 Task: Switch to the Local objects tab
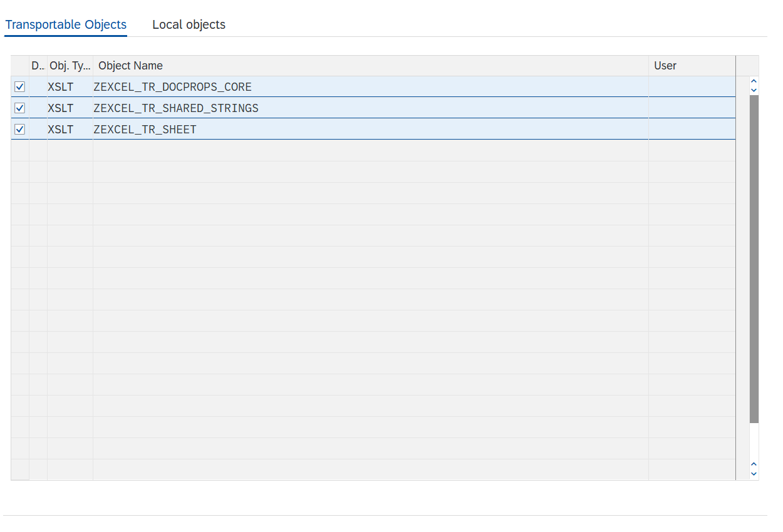pos(188,24)
